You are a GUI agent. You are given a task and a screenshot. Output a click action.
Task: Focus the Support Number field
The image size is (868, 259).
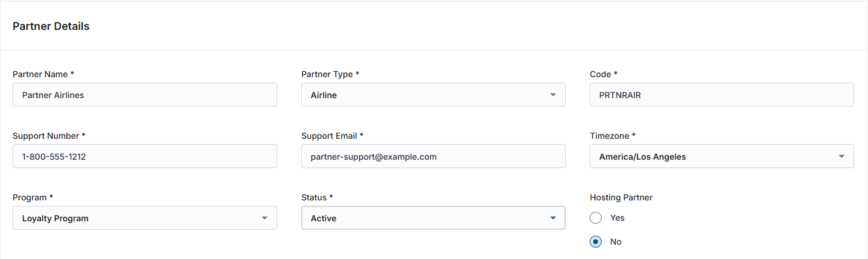144,157
